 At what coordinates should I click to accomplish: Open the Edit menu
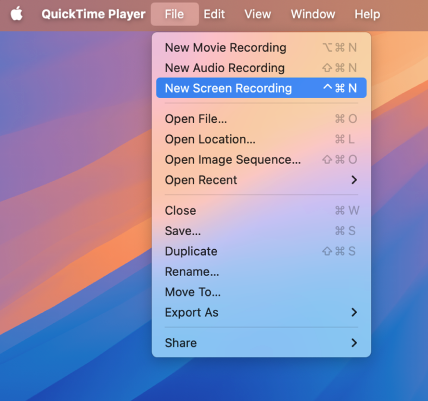[x=214, y=14]
